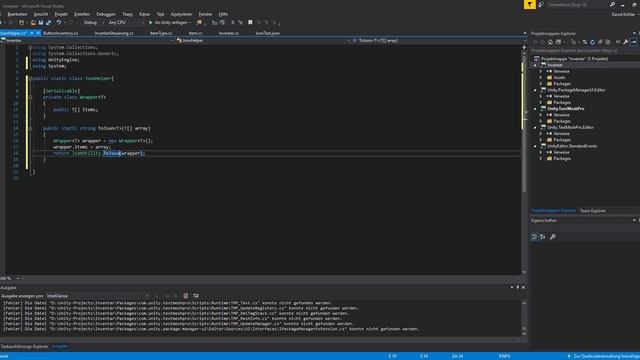Select Verweise under UnityEditor.StandardEvents
The width and height of the screenshot is (640, 360).
[561, 152]
